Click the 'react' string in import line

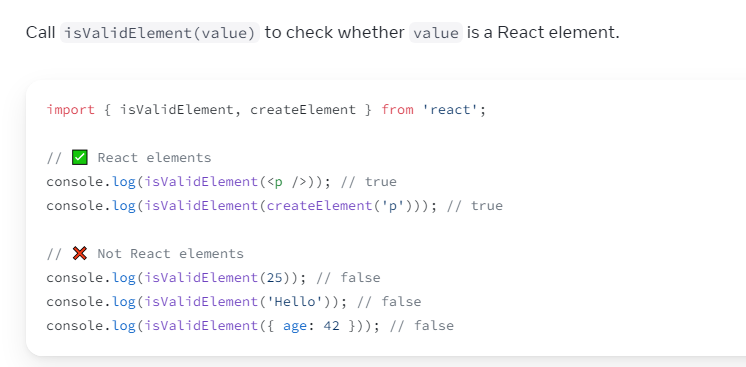pos(450,109)
